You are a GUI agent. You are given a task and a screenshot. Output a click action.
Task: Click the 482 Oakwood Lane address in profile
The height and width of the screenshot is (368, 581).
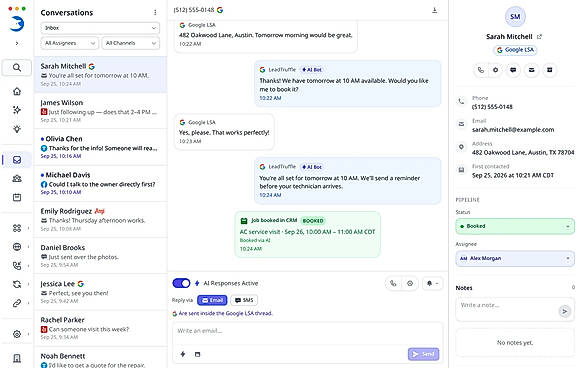pyautogui.click(x=523, y=152)
